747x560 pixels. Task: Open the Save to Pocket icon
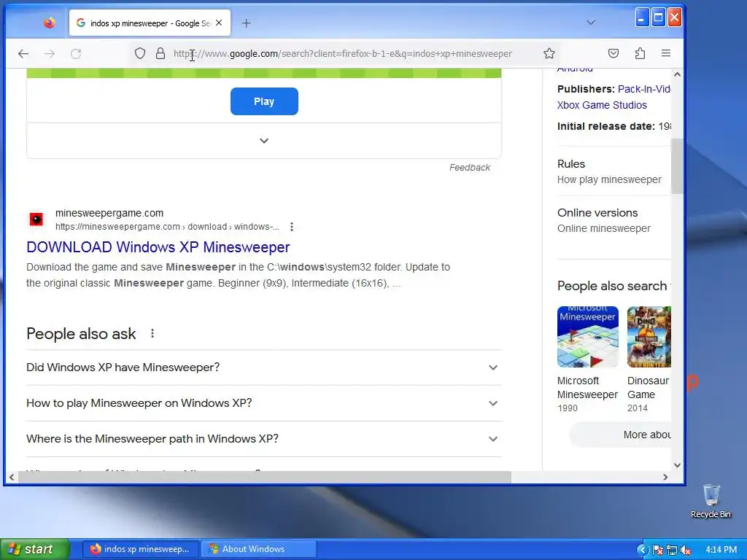click(614, 53)
